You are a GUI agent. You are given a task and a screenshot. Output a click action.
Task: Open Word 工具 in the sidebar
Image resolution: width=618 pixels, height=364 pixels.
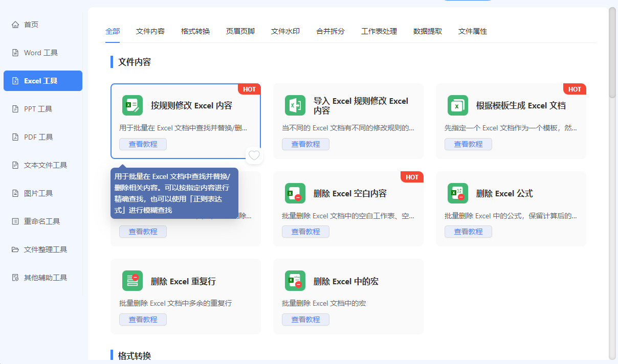pos(40,53)
